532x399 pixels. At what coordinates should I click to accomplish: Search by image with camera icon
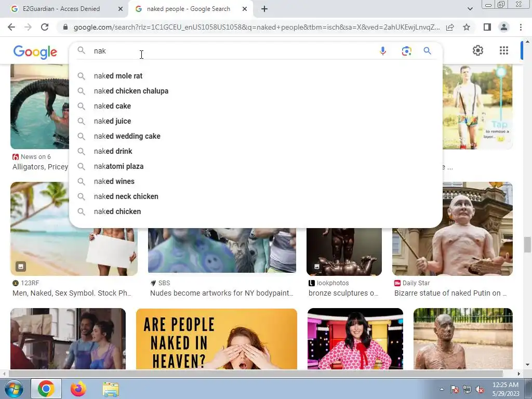(406, 51)
